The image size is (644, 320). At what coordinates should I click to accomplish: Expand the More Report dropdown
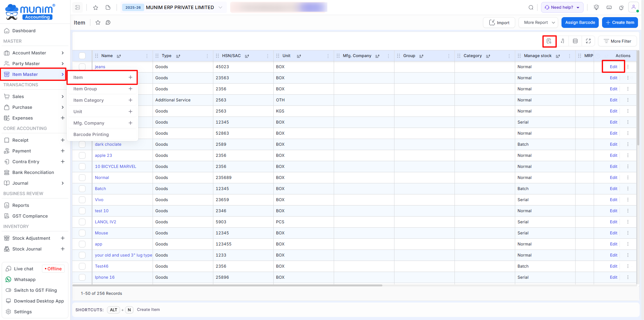pyautogui.click(x=538, y=22)
